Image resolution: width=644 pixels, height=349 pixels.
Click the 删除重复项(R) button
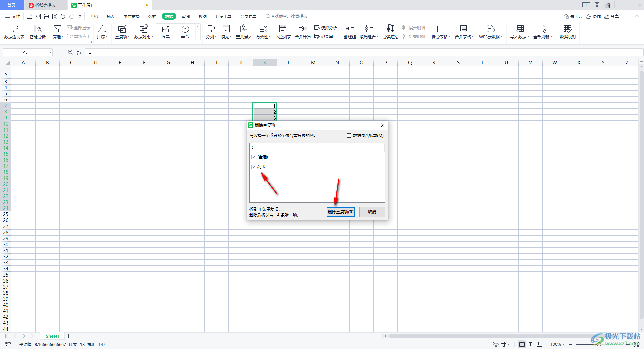click(340, 212)
